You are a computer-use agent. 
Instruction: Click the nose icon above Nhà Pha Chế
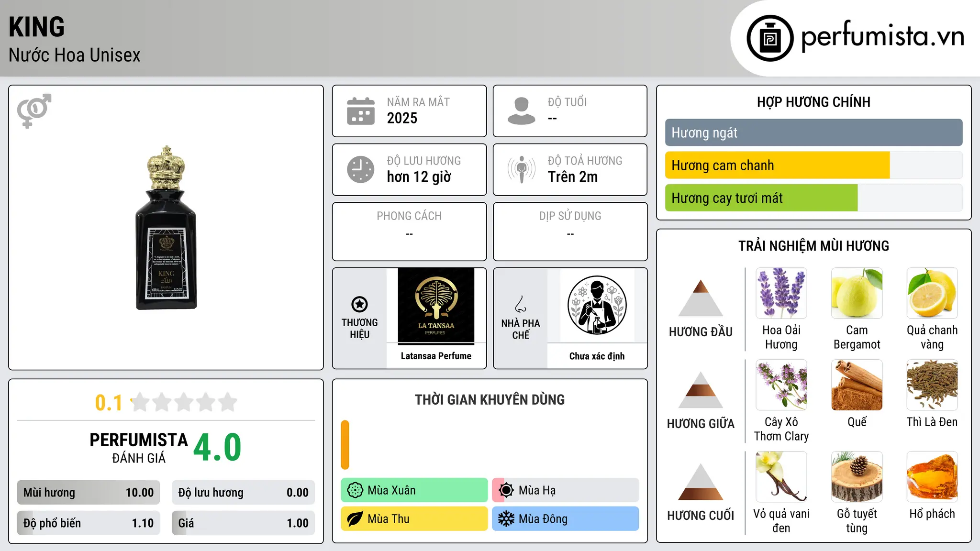point(521,304)
